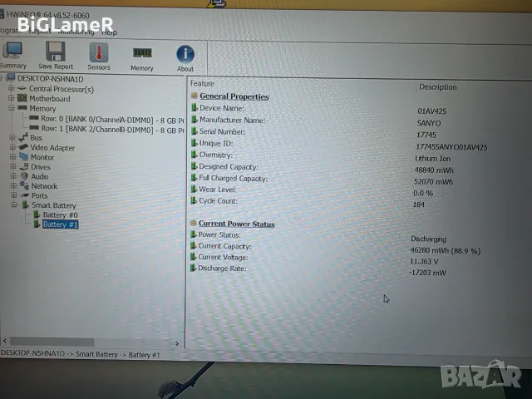
Task: Click Current Voltage value 11.363 V
Action: pyautogui.click(x=424, y=262)
